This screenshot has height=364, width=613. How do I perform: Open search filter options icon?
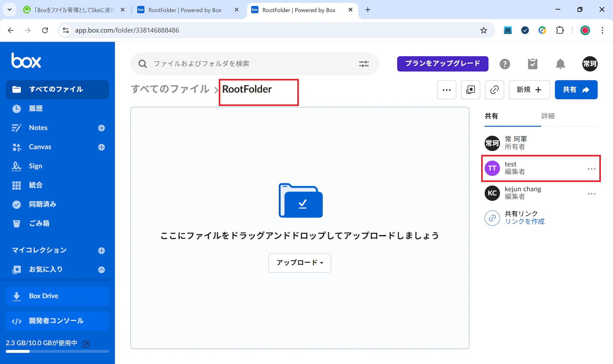[364, 64]
